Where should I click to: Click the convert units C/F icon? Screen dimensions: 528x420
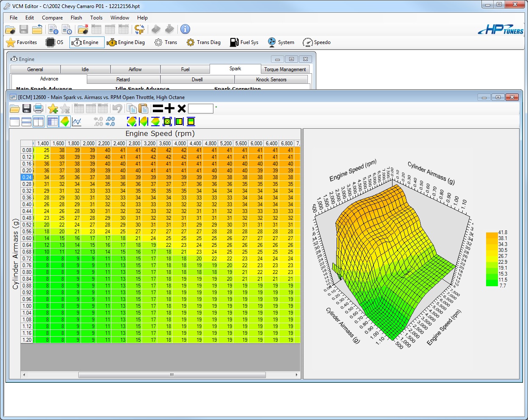[x=140, y=29]
